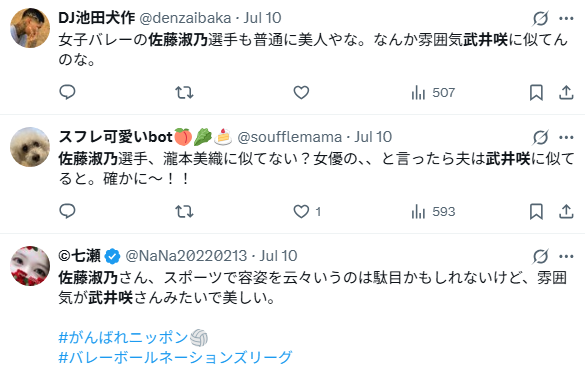The height and width of the screenshot is (378, 585).
Task: View analytics showing 507 views
Action: (433, 93)
